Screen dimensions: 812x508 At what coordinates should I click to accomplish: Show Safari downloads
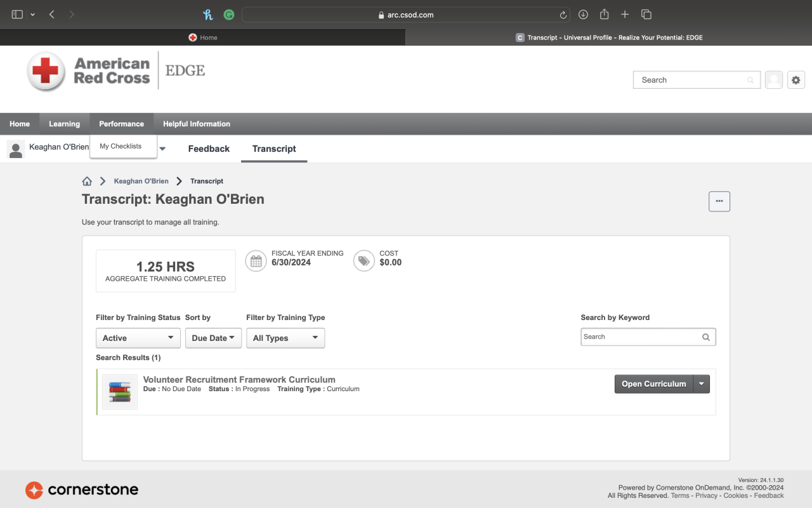(584, 15)
